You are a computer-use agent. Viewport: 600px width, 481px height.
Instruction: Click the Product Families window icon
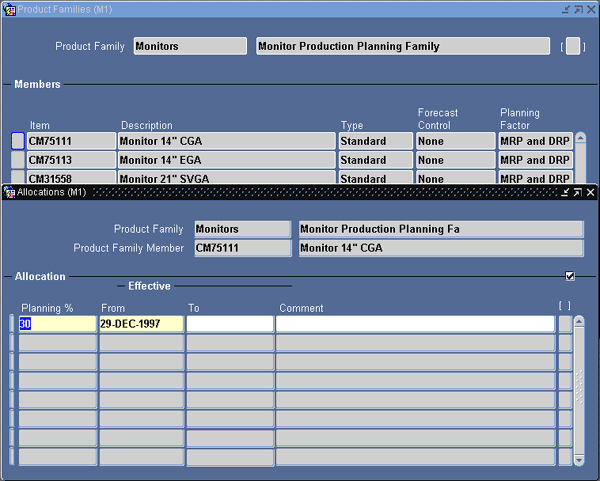coord(9,10)
